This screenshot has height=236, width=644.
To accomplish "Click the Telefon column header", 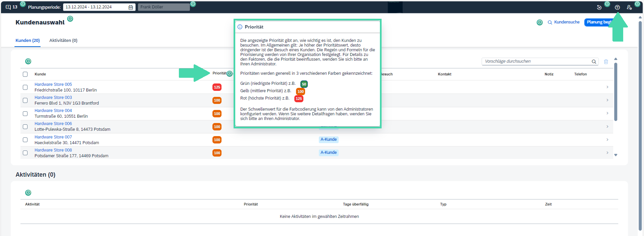I will pos(580,74).
